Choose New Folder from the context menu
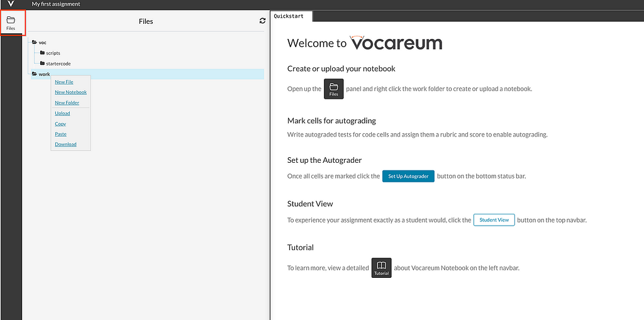The width and height of the screenshot is (644, 320). 67,102
